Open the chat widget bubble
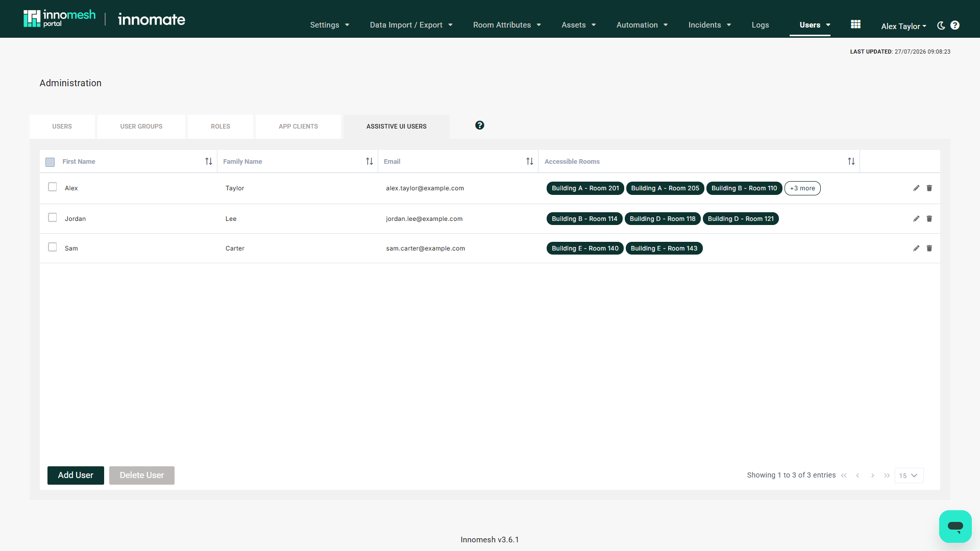This screenshot has width=980, height=551. point(955,526)
